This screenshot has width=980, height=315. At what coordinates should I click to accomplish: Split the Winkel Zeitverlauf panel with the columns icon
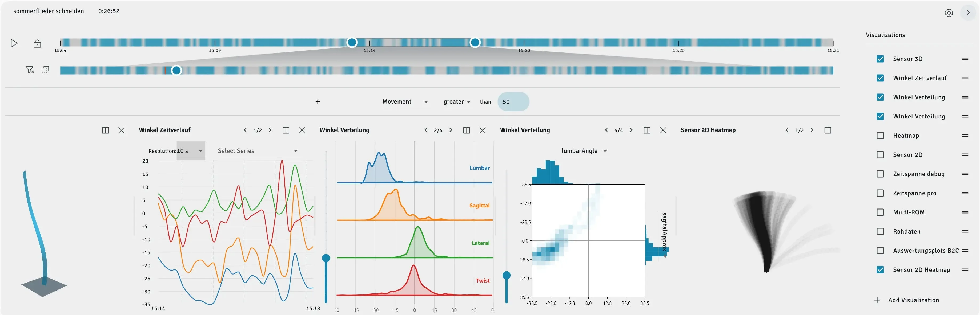(286, 130)
